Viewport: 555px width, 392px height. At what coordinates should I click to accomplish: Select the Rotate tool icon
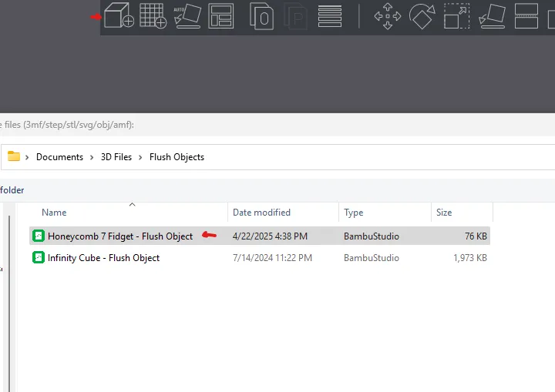pos(422,16)
